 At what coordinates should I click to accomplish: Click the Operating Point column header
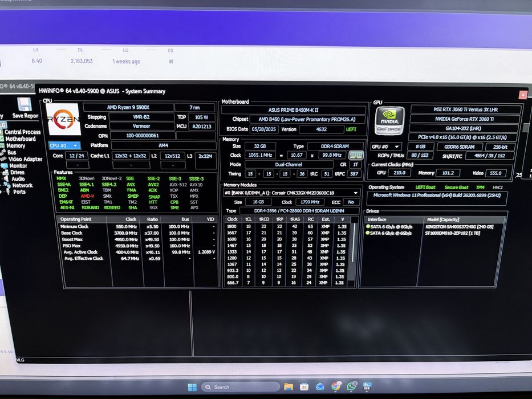(82, 219)
